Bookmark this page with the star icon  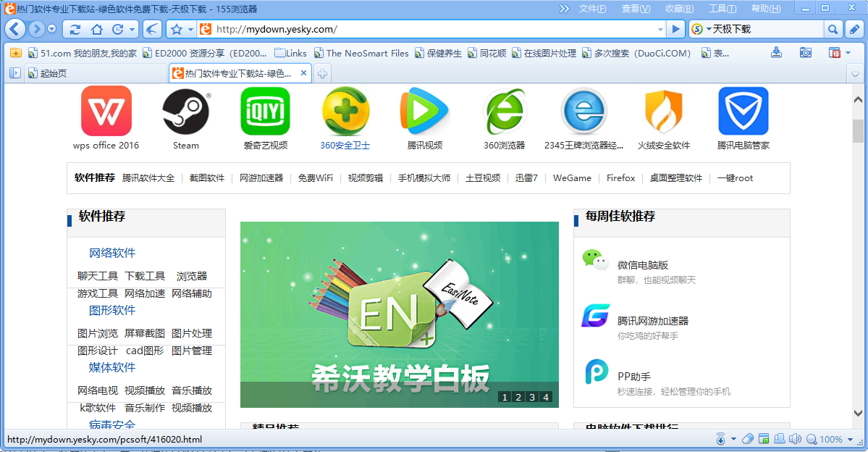(177, 30)
